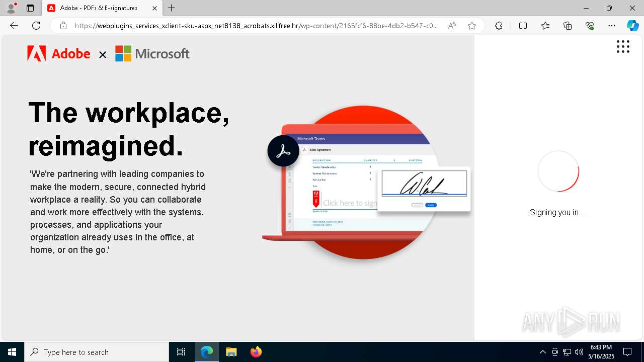
Task: Show hidden system tray icons
Action: tap(542, 352)
